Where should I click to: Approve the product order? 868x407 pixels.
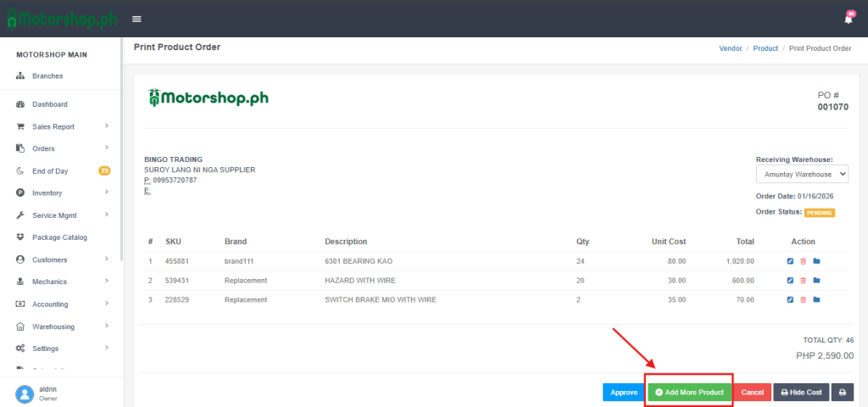pyautogui.click(x=624, y=393)
